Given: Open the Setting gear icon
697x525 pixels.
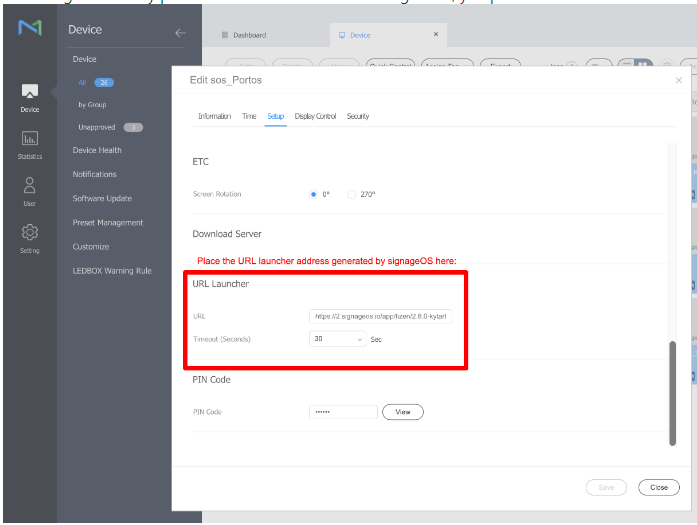Looking at the screenshot, I should [x=29, y=237].
